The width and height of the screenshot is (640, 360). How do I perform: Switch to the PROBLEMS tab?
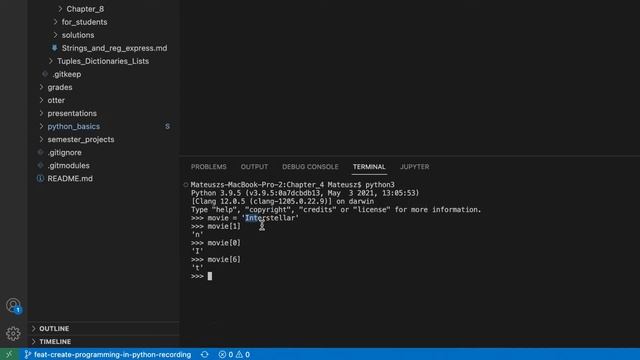click(209, 167)
